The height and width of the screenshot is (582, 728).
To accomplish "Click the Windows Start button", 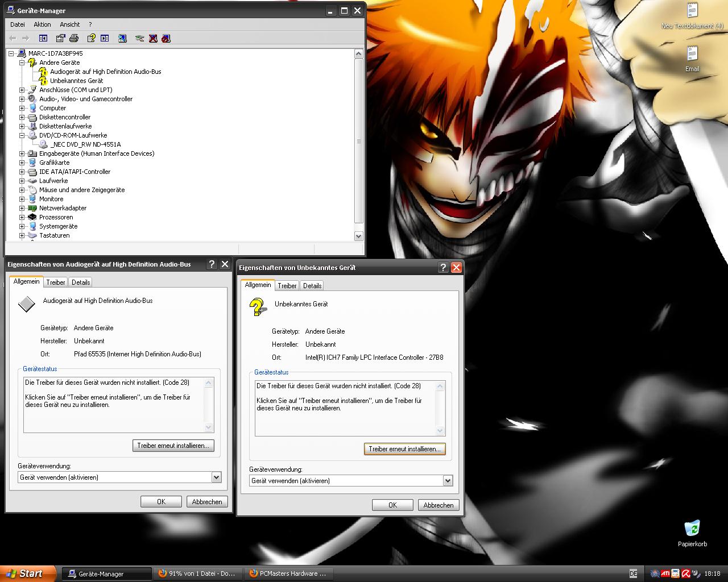I will click(28, 573).
